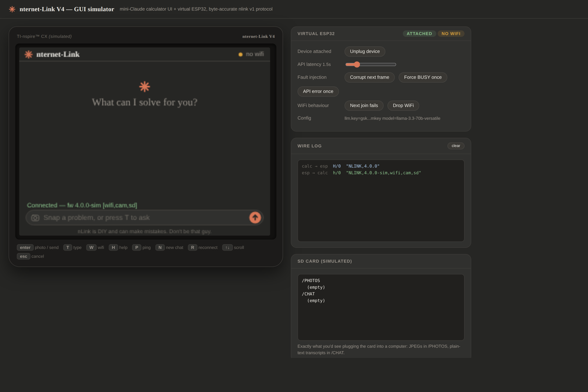Click the Drop WiFi button
The width and height of the screenshot is (588, 392).
403,105
